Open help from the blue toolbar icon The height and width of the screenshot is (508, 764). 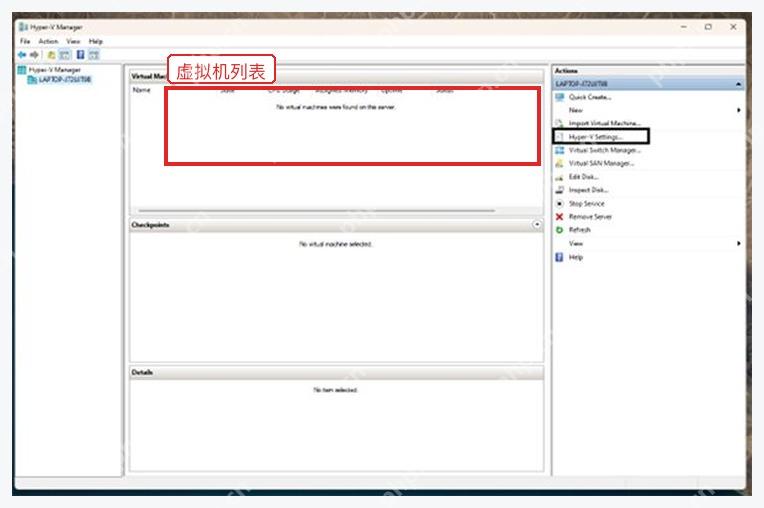(80, 55)
